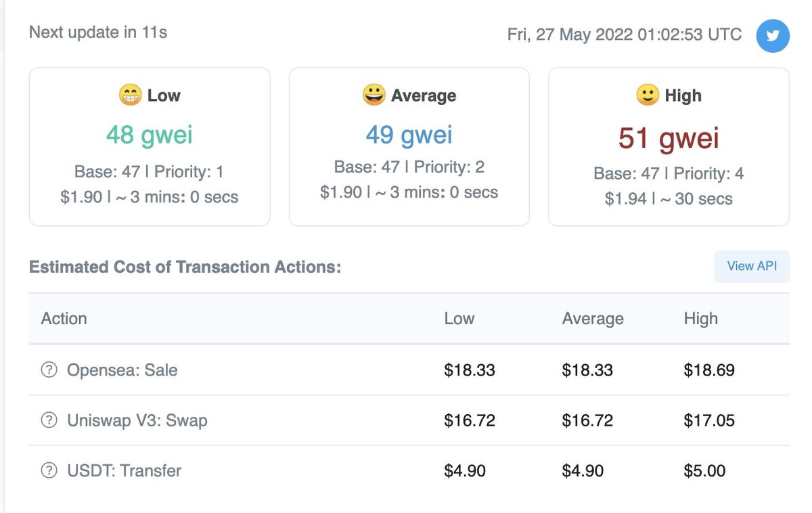
Task: Click the Opensea: Sale row label
Action: 122,370
